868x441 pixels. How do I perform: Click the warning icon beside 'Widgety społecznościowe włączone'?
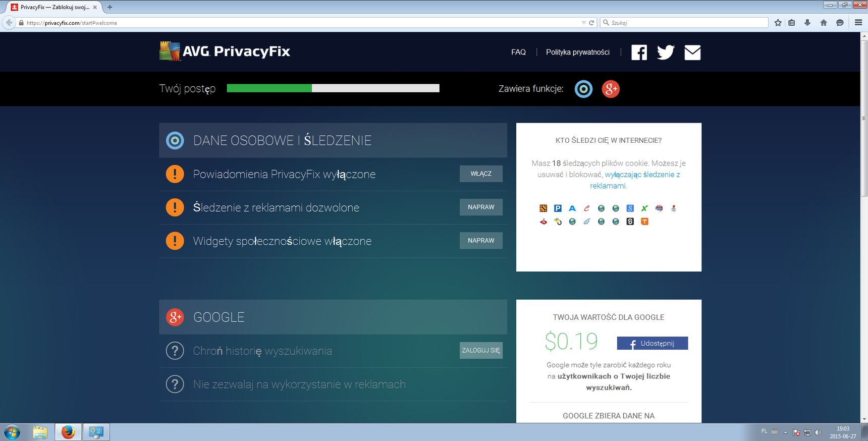(x=175, y=241)
